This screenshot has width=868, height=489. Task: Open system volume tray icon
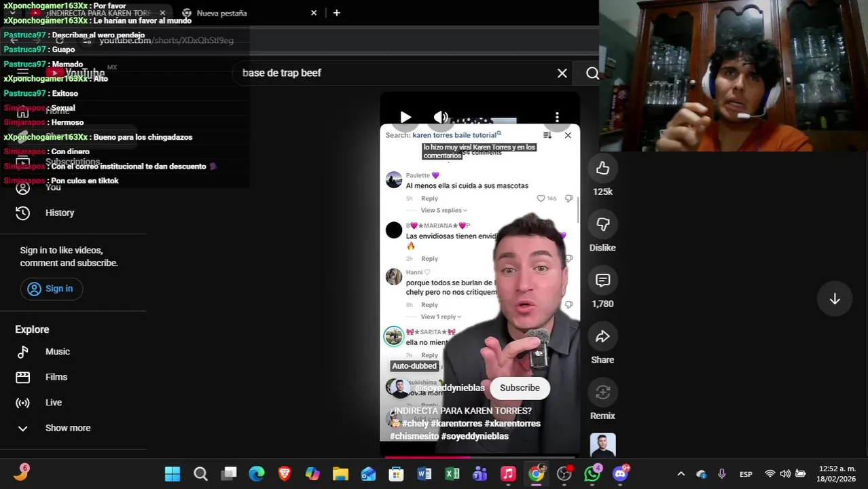(785, 474)
